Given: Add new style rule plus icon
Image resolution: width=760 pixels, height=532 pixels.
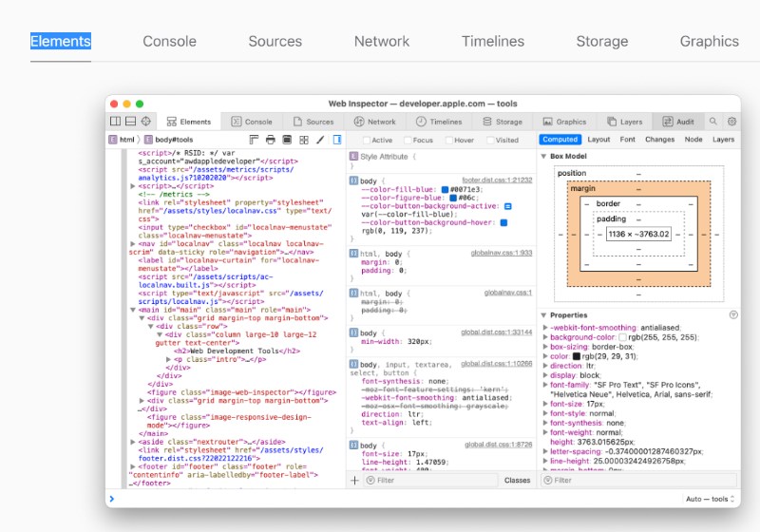Looking at the screenshot, I should click(x=355, y=481).
